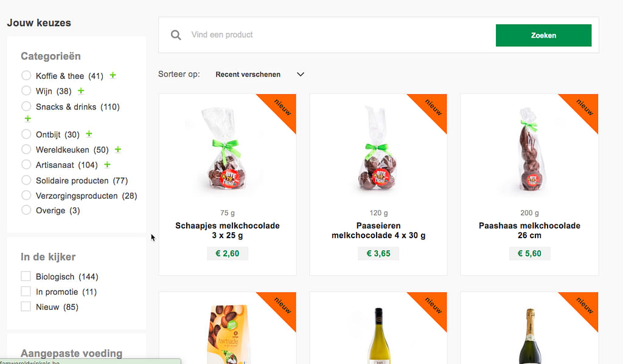Expand Wereldkeuken plus icon

[118, 149]
